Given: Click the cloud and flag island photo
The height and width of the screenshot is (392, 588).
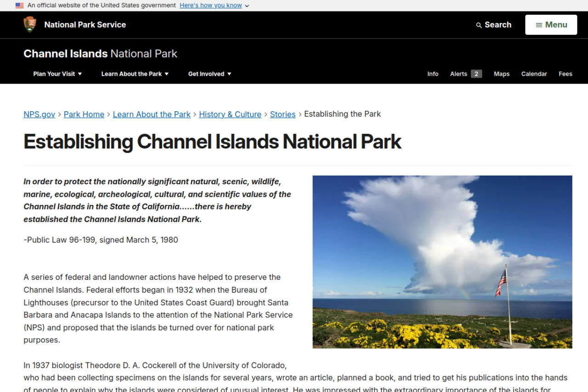Looking at the screenshot, I should (x=442, y=262).
